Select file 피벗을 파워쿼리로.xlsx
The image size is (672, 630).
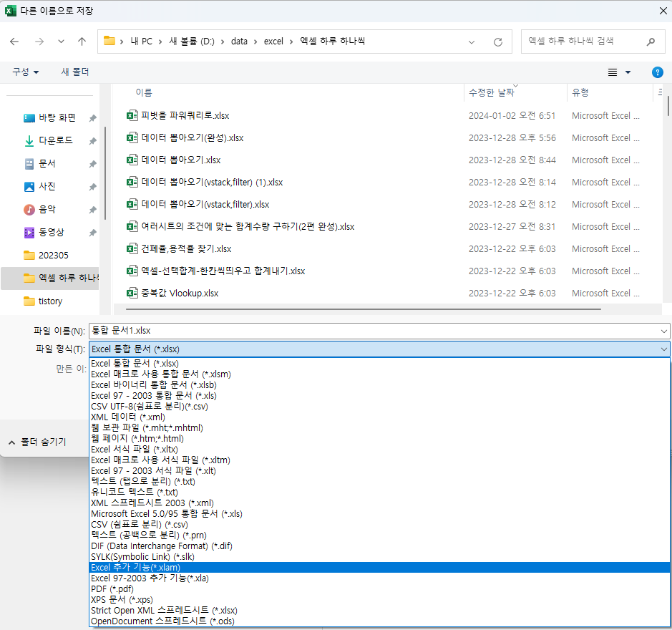(x=185, y=116)
